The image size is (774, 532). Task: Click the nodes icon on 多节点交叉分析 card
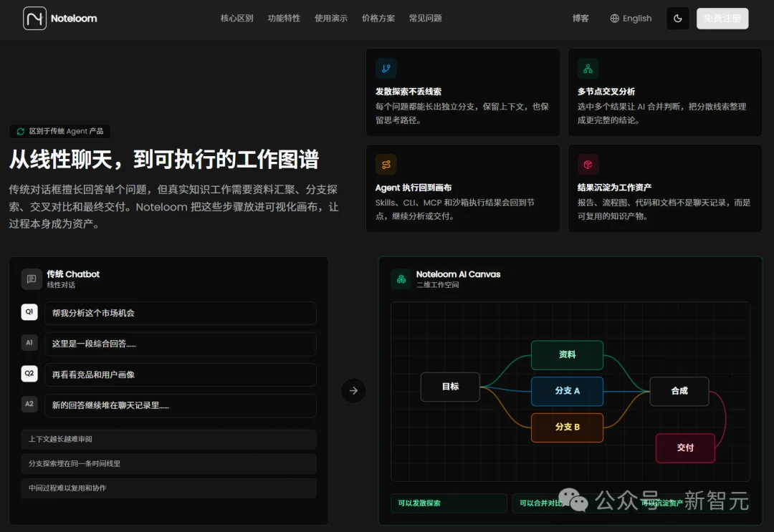(x=588, y=69)
